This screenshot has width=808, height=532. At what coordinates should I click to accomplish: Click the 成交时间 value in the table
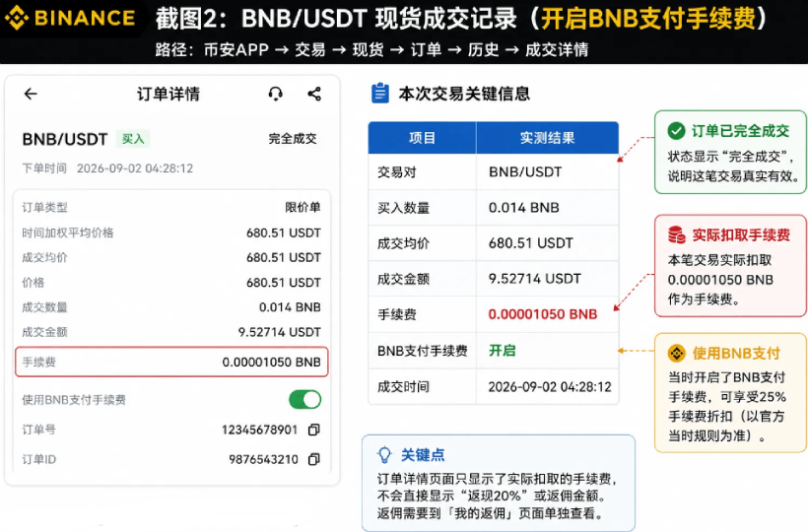tap(550, 387)
